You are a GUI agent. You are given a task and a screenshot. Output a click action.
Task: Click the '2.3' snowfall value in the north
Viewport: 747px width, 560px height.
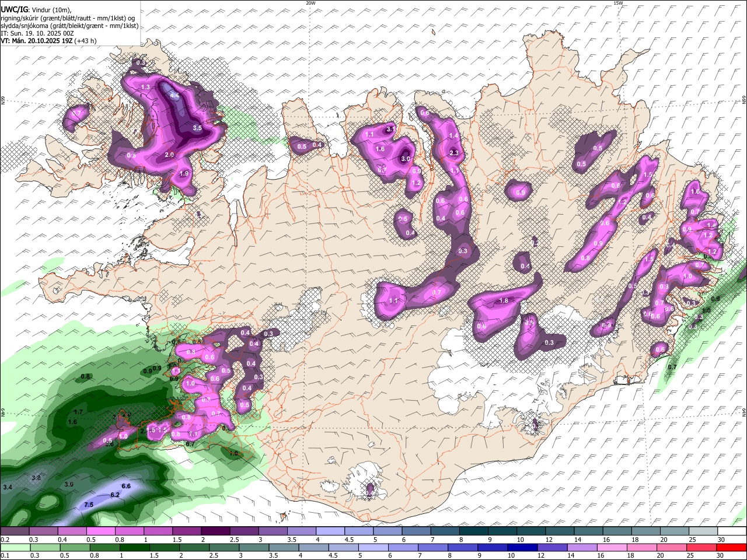[x=455, y=153]
